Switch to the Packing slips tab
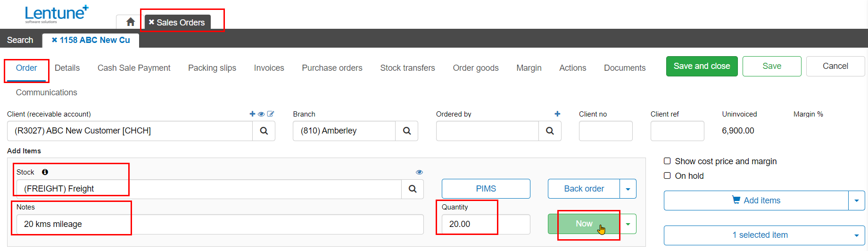Image resolution: width=868 pixels, height=251 pixels. (x=212, y=68)
